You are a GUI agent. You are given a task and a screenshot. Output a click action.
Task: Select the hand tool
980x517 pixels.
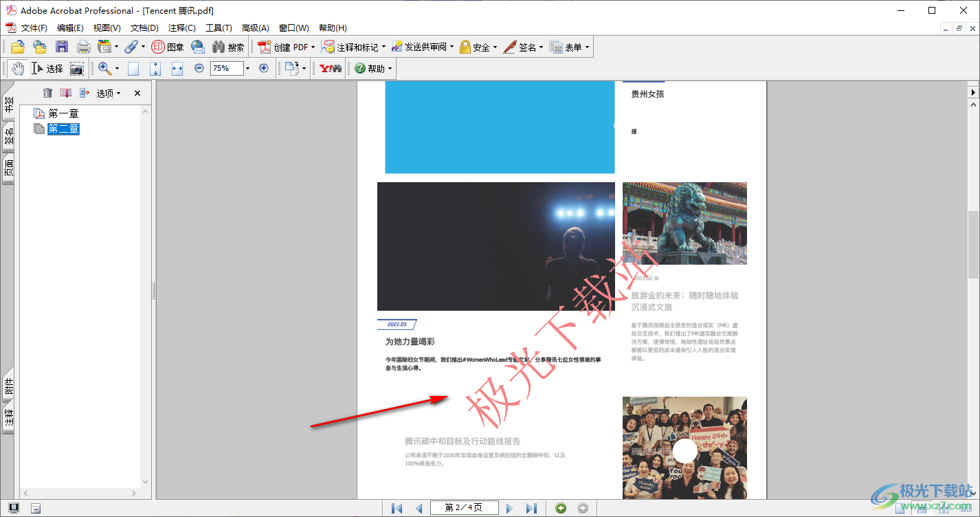point(18,68)
